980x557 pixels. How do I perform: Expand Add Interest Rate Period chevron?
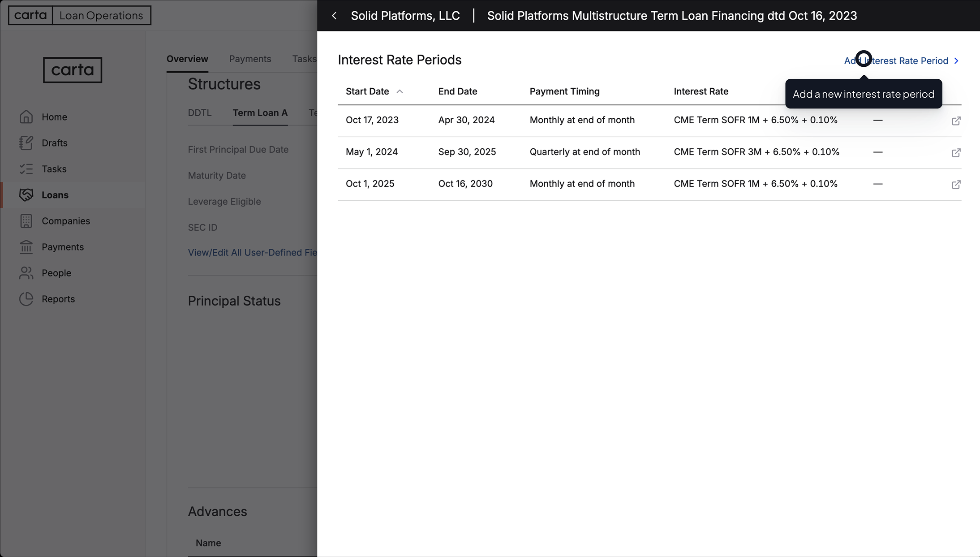[957, 60]
